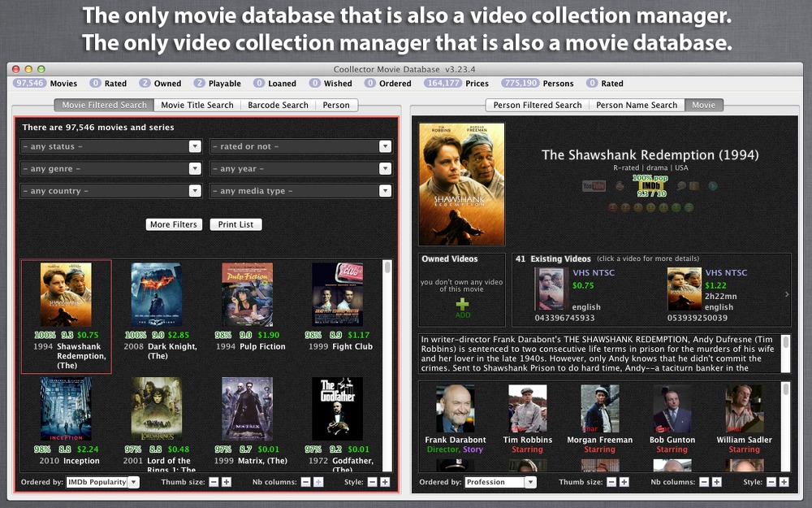The height and width of the screenshot is (508, 812).
Task: Increase person panel Style with plus
Action: pos(784,482)
